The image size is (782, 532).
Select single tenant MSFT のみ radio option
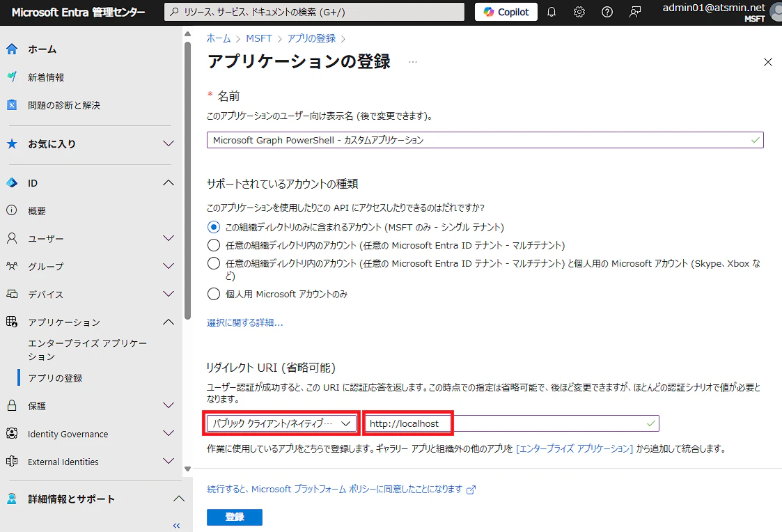pos(214,228)
